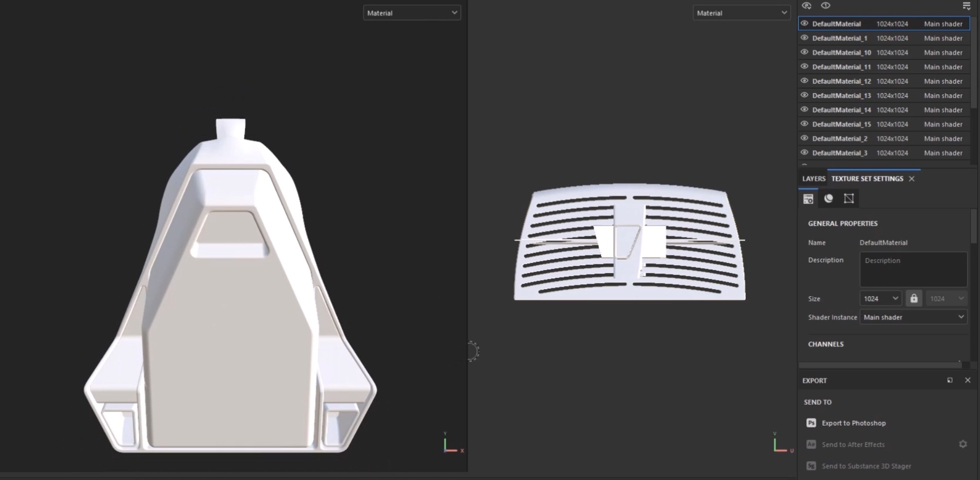Unlock the texture size ratio lock
The width and height of the screenshot is (980, 480).
tap(914, 298)
